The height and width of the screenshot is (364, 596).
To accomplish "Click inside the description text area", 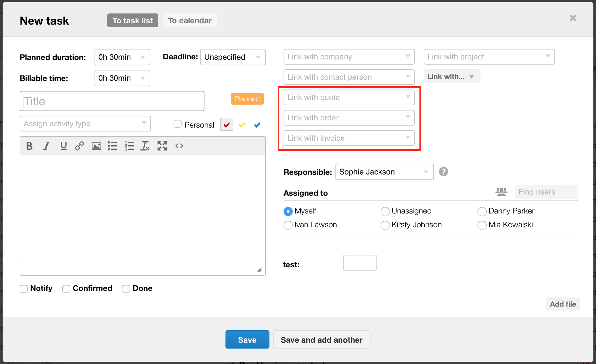I will [143, 214].
